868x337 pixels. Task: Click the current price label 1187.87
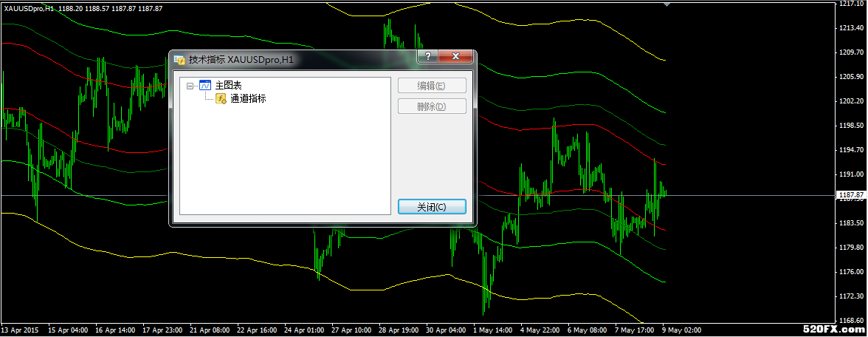coord(851,195)
